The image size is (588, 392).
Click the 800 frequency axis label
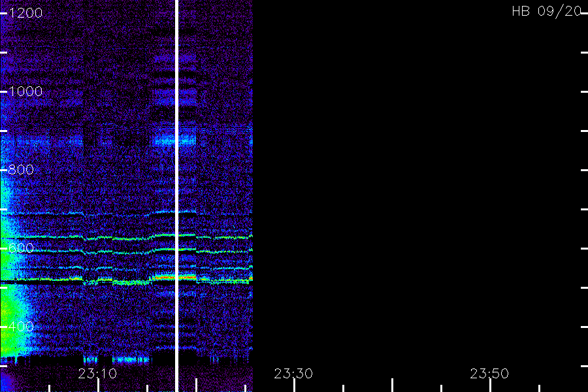point(21,170)
